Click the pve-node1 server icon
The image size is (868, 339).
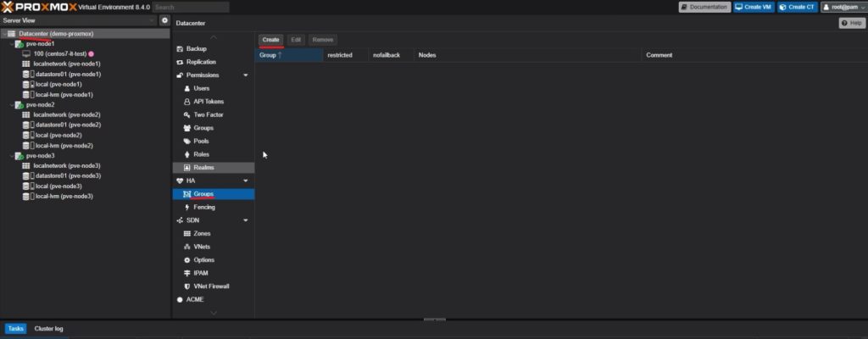[x=19, y=44]
